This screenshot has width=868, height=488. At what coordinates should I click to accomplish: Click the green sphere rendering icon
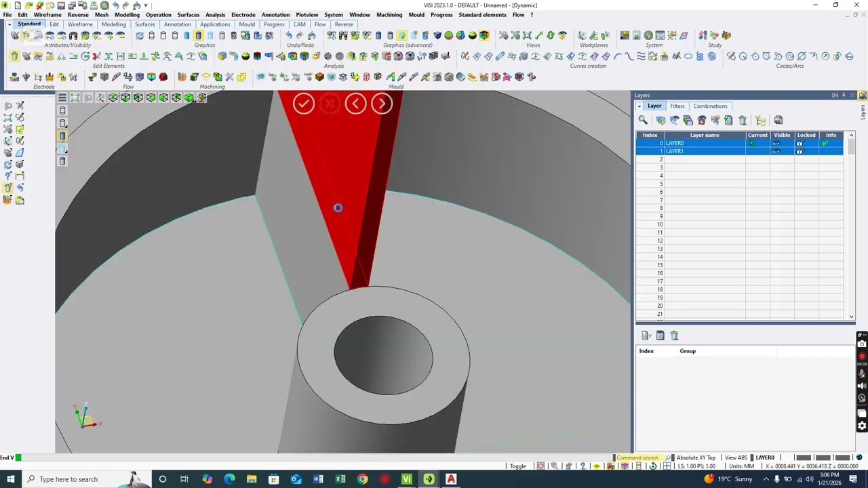[x=448, y=35]
